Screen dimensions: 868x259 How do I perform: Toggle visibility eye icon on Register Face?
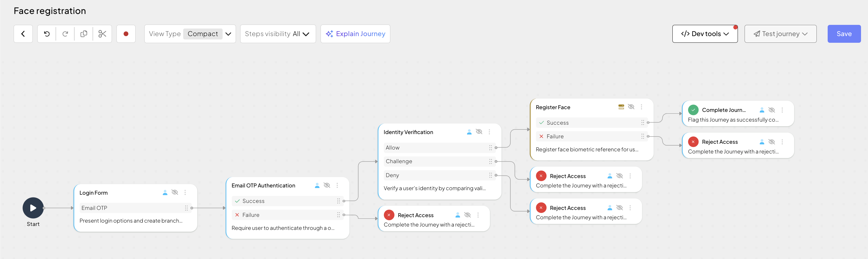631,107
